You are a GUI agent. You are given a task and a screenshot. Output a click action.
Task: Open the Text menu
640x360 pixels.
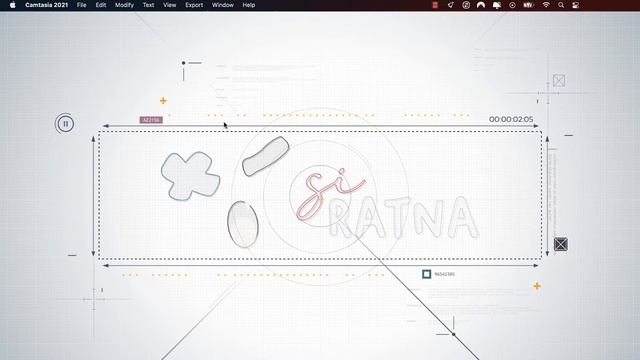[x=149, y=5]
